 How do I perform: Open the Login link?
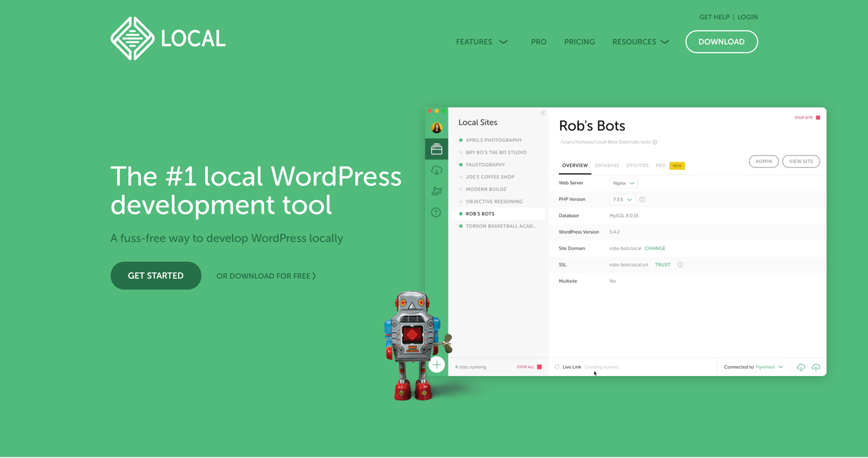coord(748,17)
